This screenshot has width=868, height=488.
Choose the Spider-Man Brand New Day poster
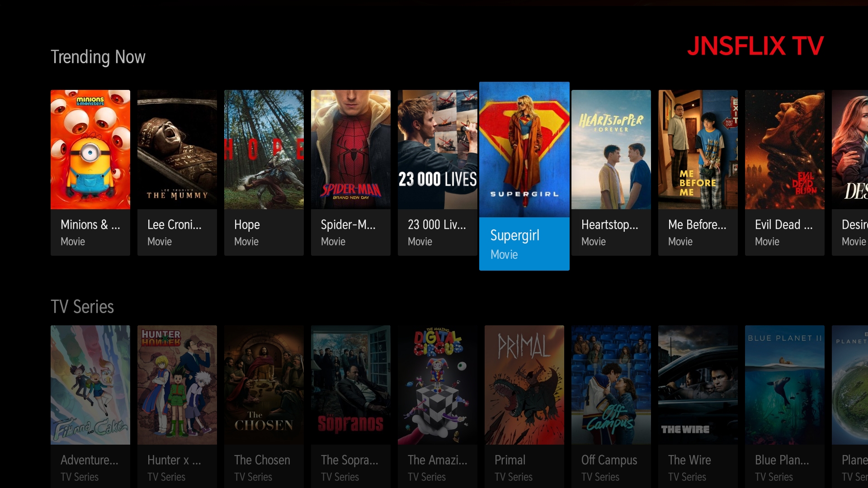(x=351, y=150)
